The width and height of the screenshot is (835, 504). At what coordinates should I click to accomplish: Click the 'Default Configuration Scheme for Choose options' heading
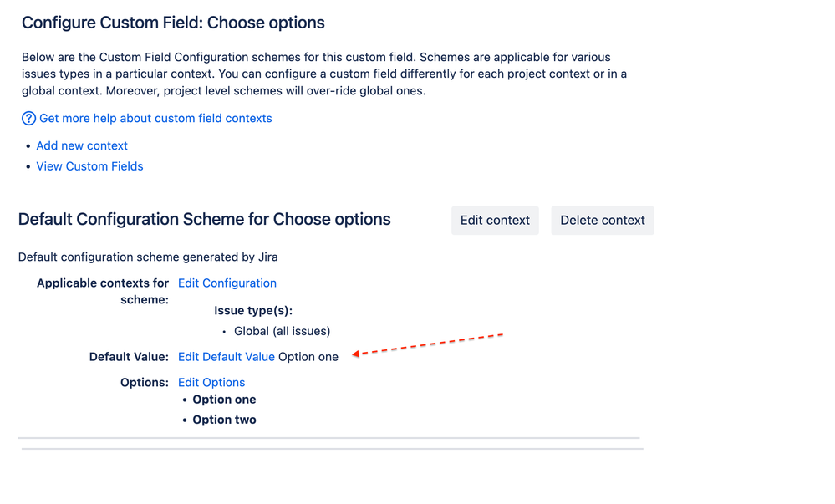205,220
